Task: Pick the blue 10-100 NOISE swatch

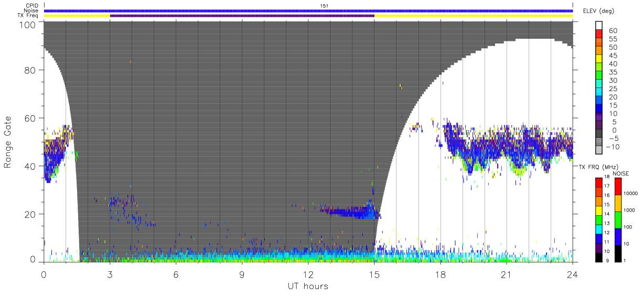Action: pyautogui.click(x=618, y=237)
